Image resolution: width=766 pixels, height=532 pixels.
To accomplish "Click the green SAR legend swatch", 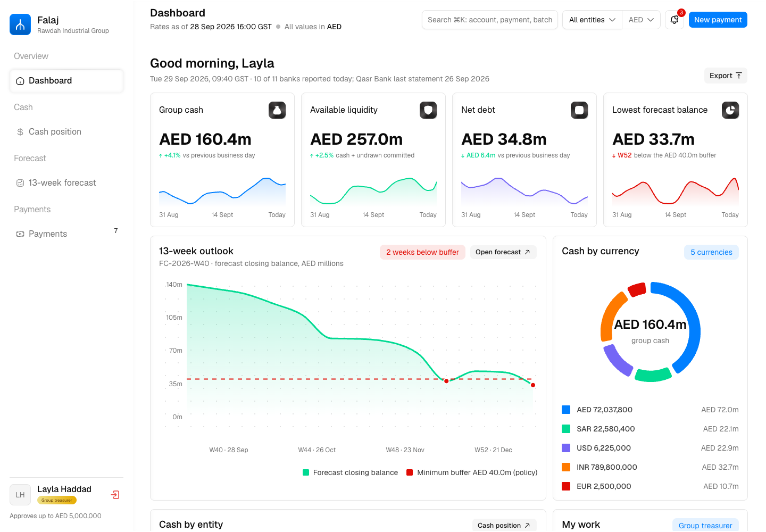I will (x=566, y=429).
